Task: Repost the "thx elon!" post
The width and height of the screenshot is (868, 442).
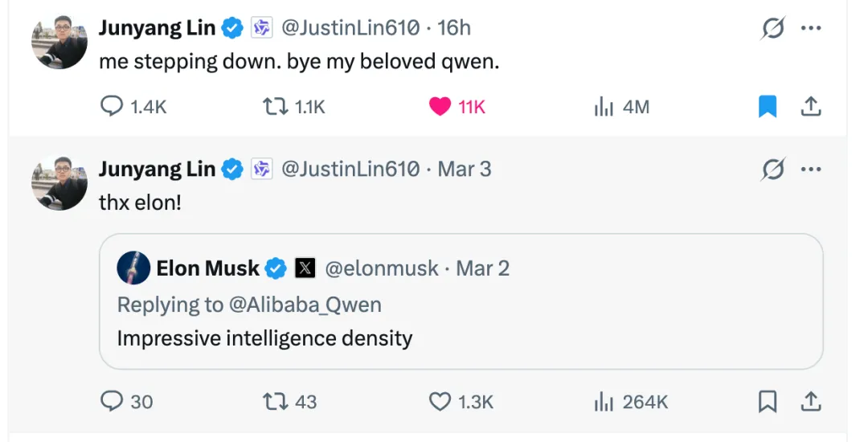Action: coord(276,401)
